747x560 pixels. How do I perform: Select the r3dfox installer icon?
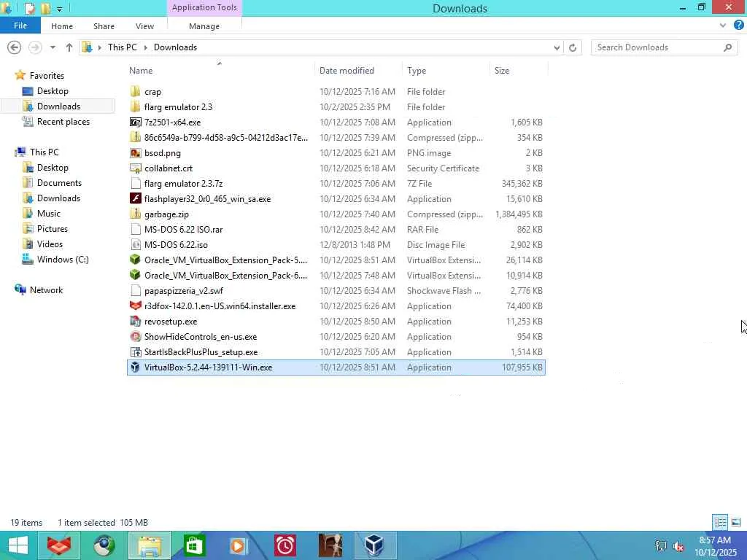click(x=135, y=306)
